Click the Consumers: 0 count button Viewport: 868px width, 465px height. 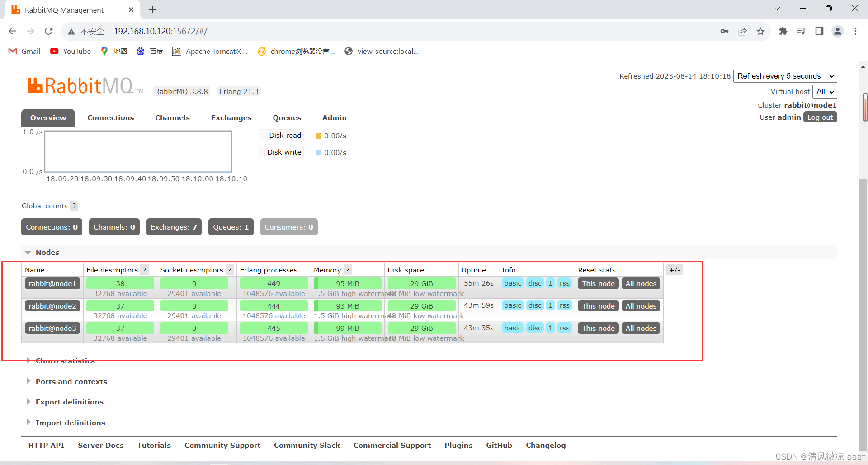click(x=289, y=227)
